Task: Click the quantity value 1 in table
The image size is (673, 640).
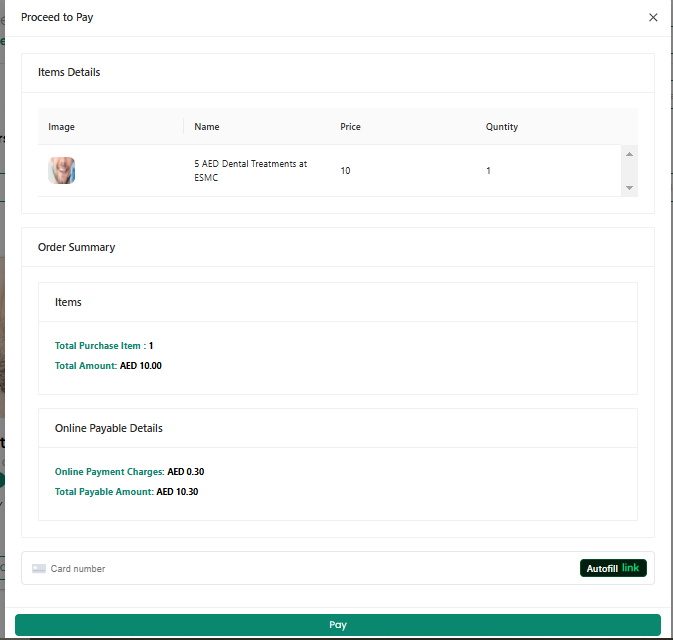Action: click(x=488, y=170)
